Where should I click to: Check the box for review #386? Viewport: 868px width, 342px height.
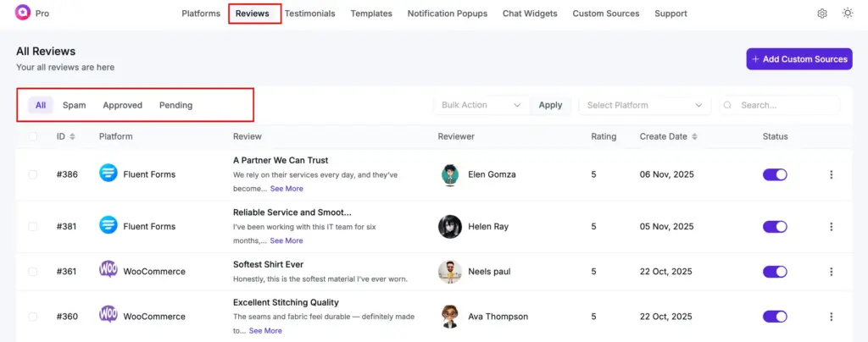(x=33, y=174)
